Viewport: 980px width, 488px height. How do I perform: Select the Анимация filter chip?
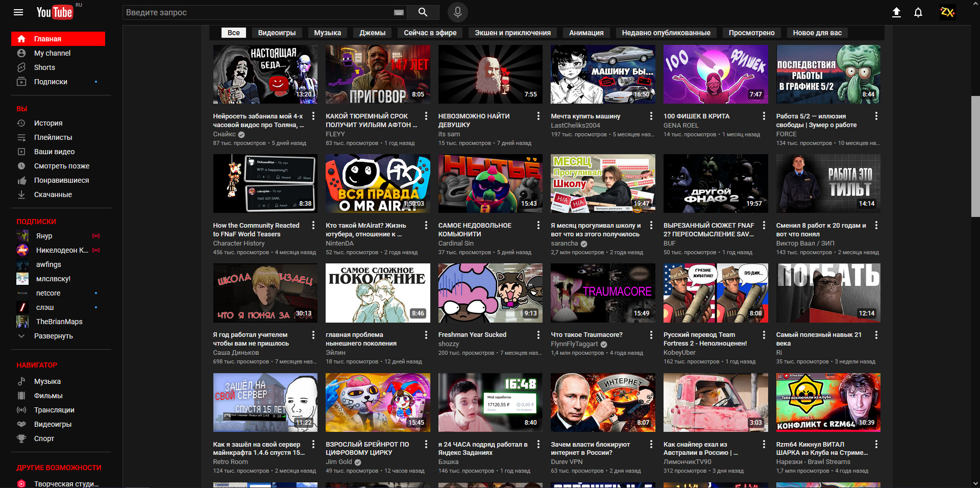(x=586, y=33)
